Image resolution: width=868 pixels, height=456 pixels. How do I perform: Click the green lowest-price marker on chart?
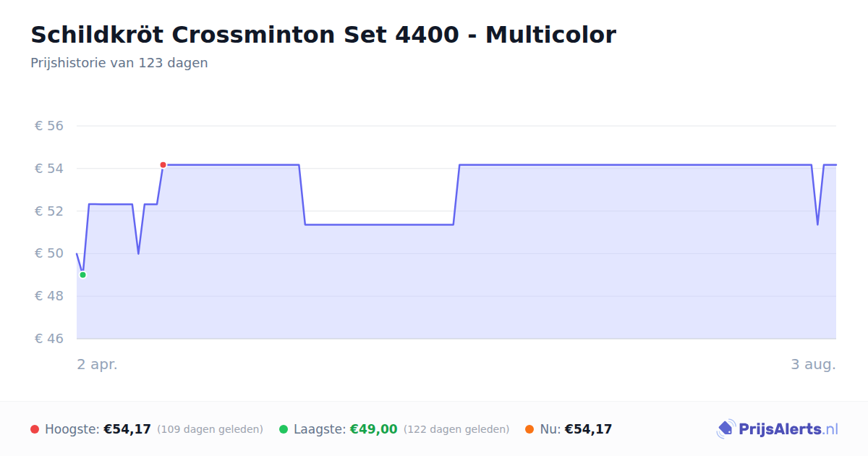point(82,275)
